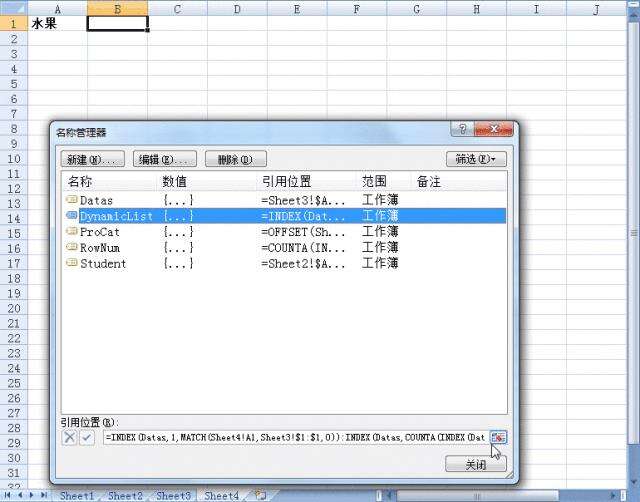Click the insert new worksheet icon
Viewport: 640px width, 502px height.
click(260, 495)
